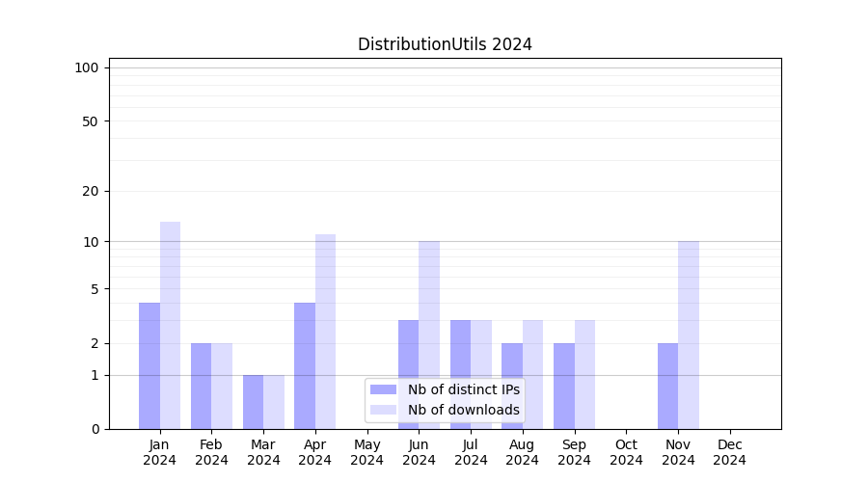This screenshot has height=482, width=868.
Task: Select the 'Dec 2024' x-axis label
Action: [x=730, y=452]
